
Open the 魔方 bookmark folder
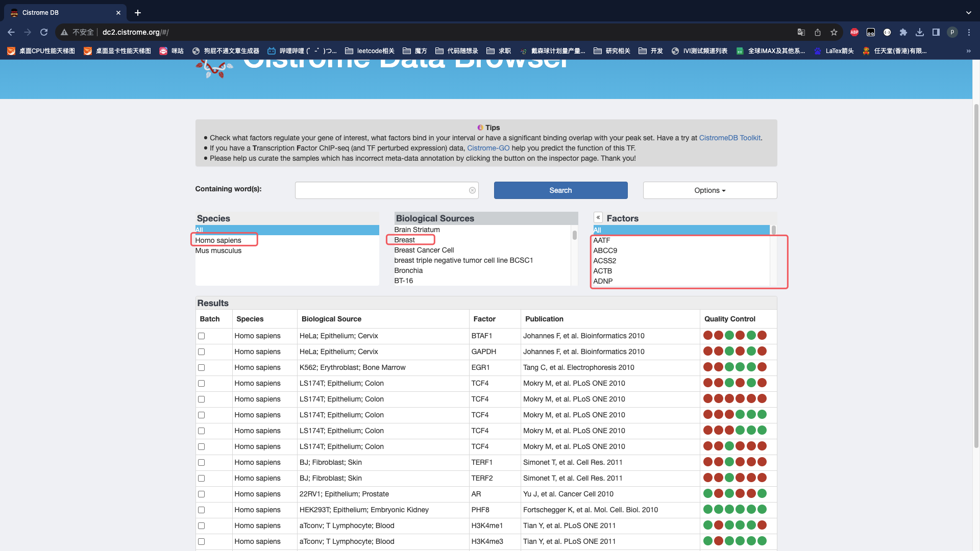[415, 51]
